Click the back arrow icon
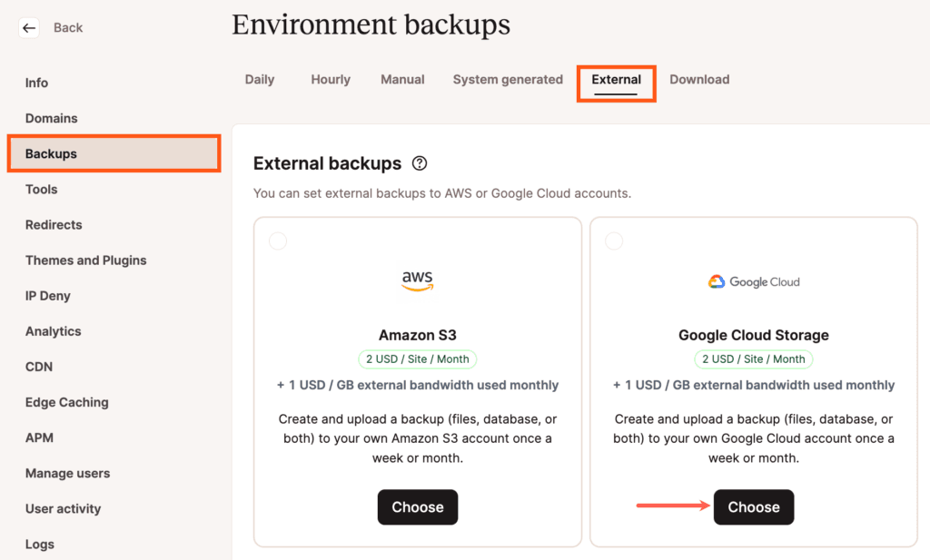930x560 pixels. click(x=29, y=28)
